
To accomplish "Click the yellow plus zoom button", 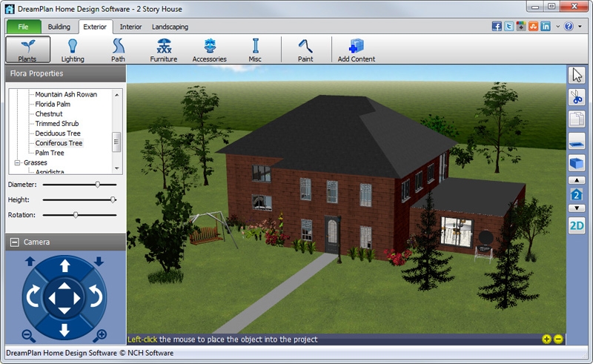I will point(546,339).
